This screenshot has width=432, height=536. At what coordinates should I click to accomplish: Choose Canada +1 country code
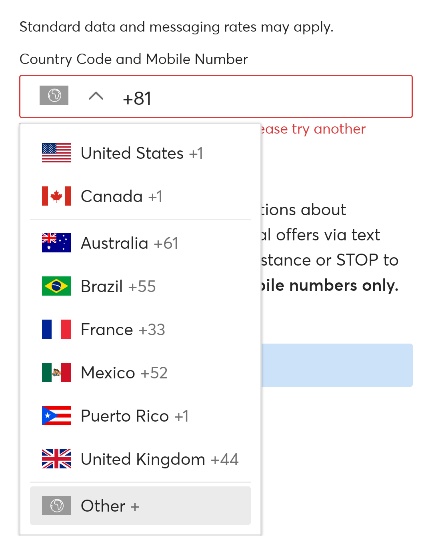(x=140, y=196)
